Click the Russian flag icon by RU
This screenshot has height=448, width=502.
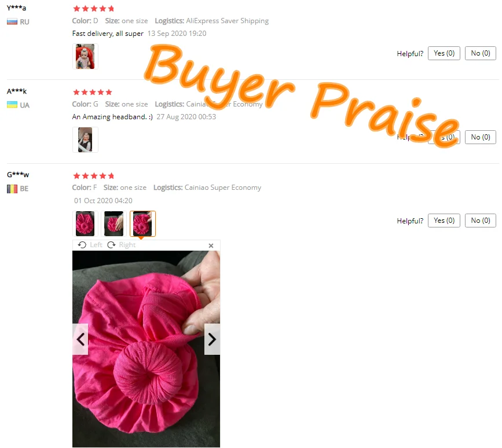coord(12,22)
